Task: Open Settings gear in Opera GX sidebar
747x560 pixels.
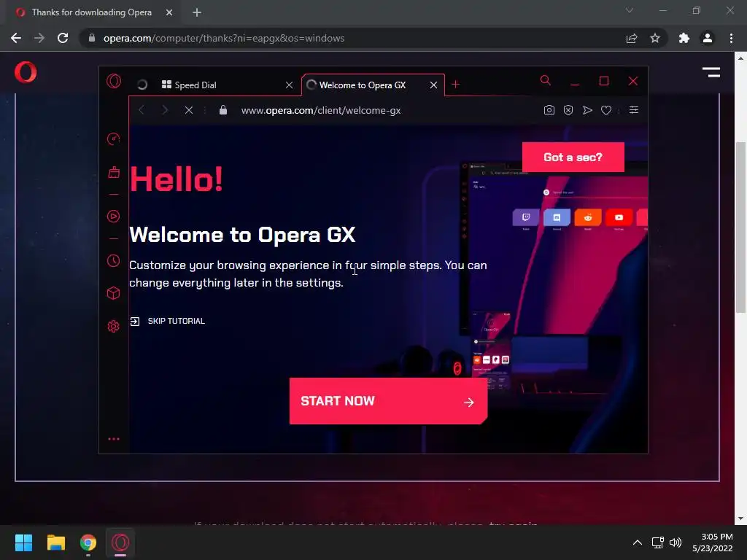Action: point(113,326)
